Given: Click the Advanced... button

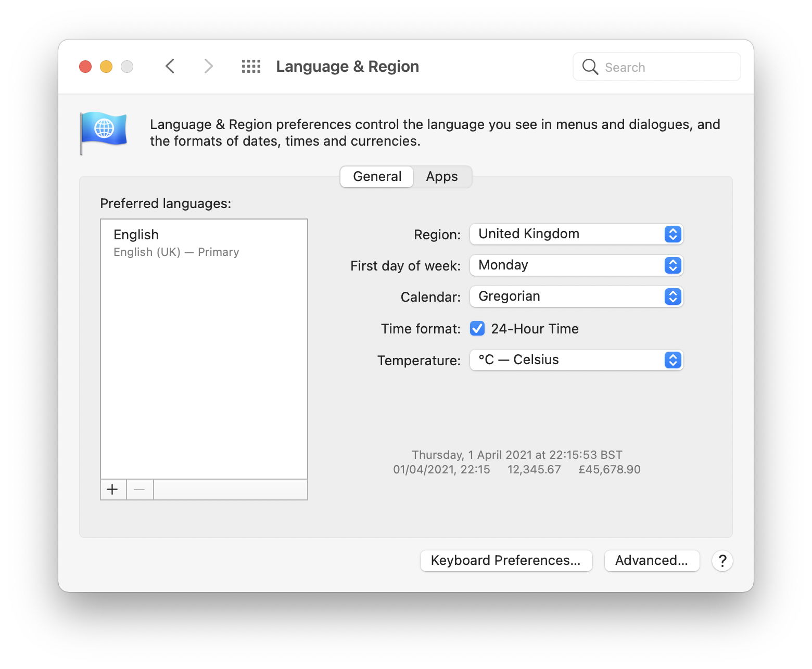Looking at the screenshot, I should coord(652,561).
